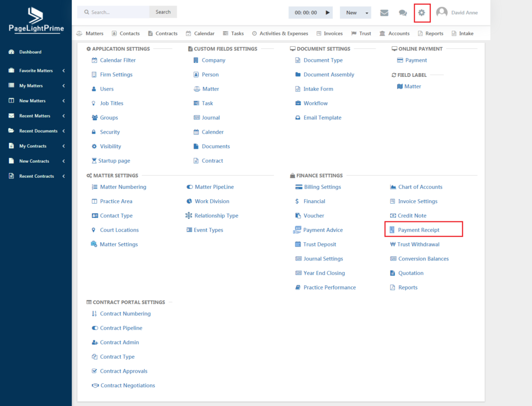
Task: Open the Intake tab
Action: [x=462, y=33]
